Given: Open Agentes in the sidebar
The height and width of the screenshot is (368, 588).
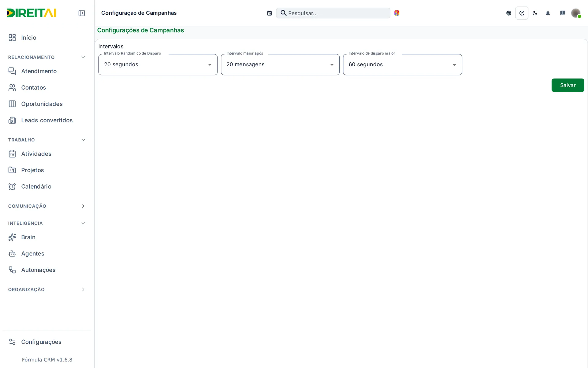Looking at the screenshot, I should (47, 254).
